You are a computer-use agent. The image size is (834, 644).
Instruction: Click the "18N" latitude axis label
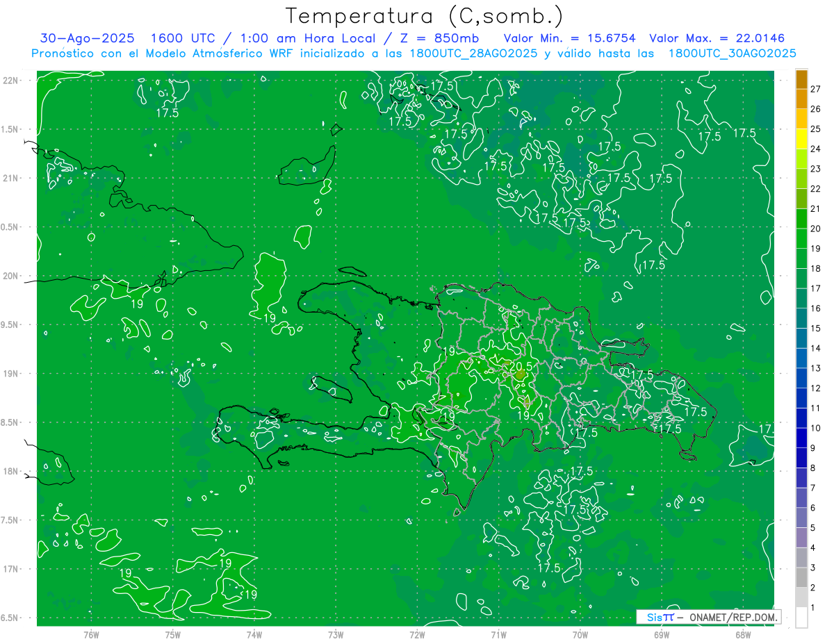pos(11,472)
